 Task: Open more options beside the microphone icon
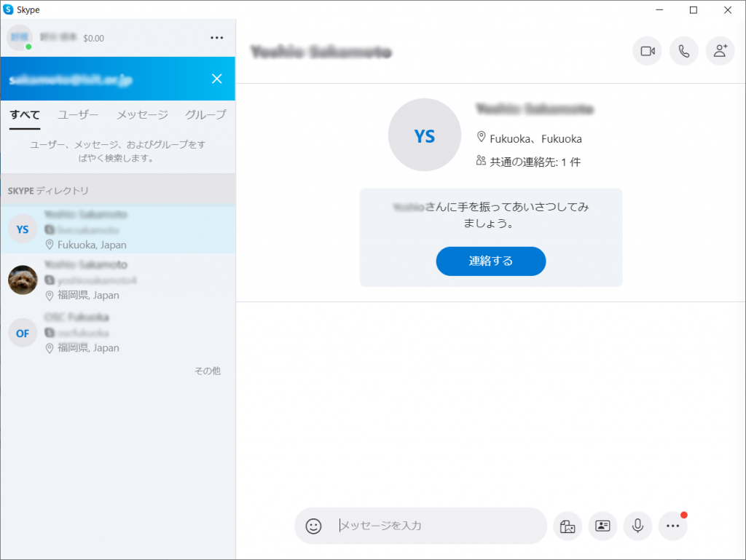coord(672,526)
